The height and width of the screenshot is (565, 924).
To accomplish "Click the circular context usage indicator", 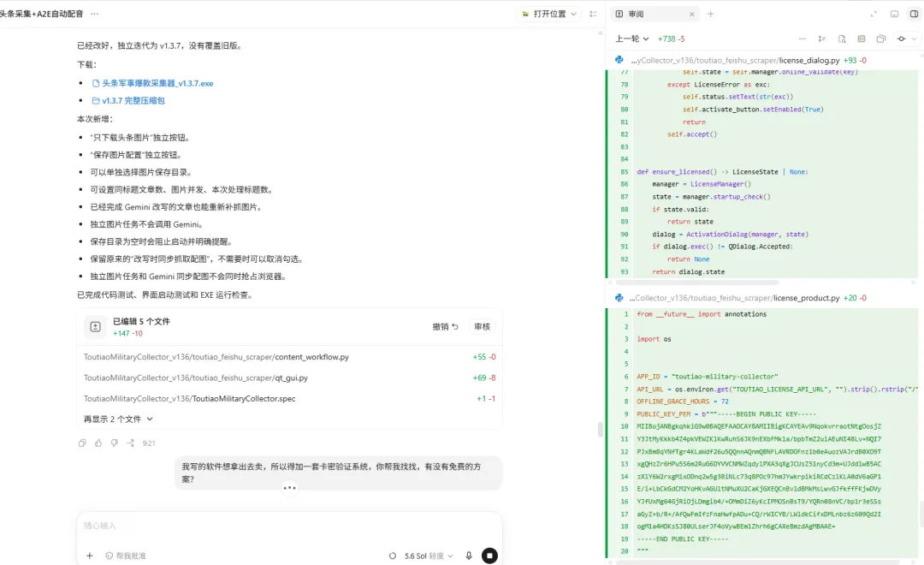I will (393, 556).
